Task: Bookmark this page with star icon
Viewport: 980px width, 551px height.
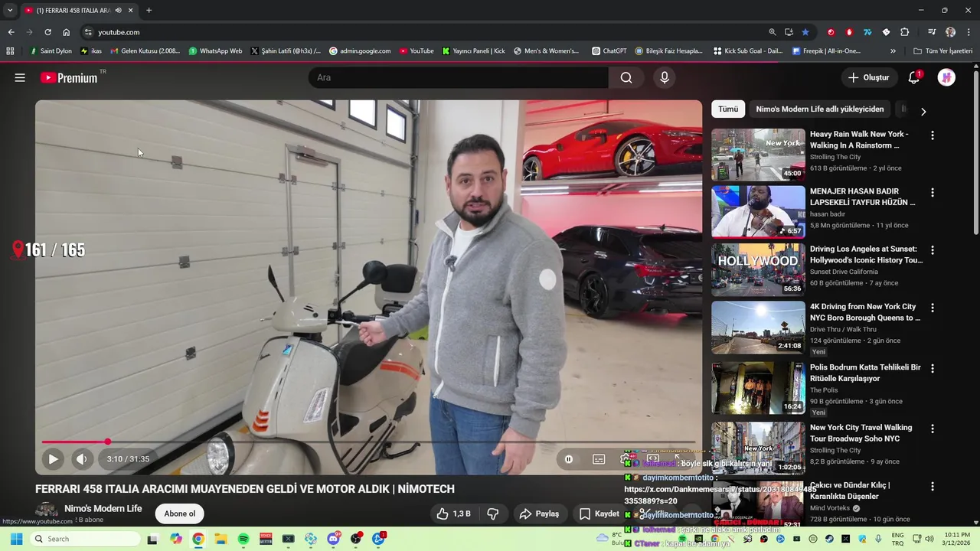Action: 805,32
